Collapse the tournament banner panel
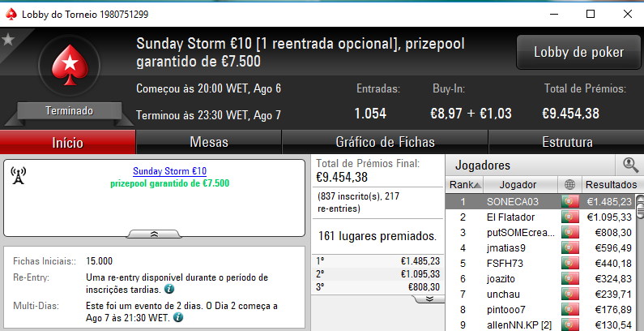Viewport: 644px width, 331px height. [x=154, y=234]
